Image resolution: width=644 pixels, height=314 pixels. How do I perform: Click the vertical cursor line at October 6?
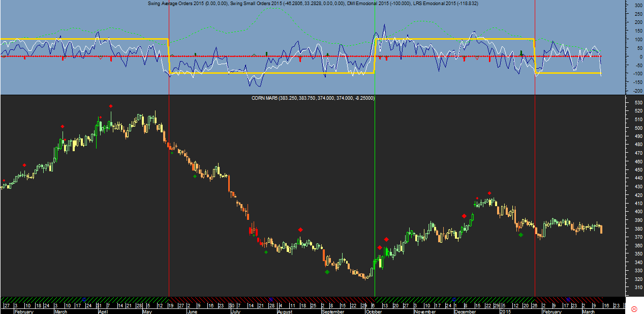(375, 204)
